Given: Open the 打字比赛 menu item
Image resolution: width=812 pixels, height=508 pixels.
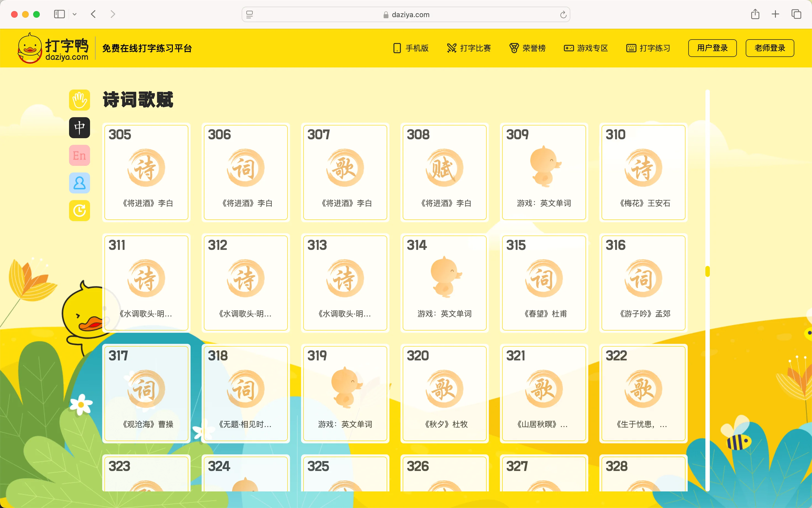Looking at the screenshot, I should [x=469, y=48].
